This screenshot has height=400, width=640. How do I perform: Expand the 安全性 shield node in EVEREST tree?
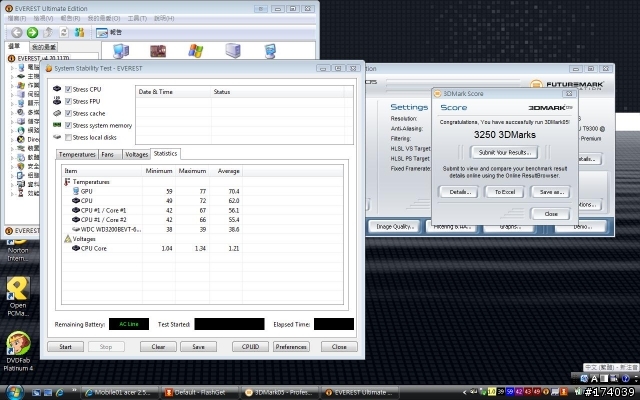coord(12,166)
